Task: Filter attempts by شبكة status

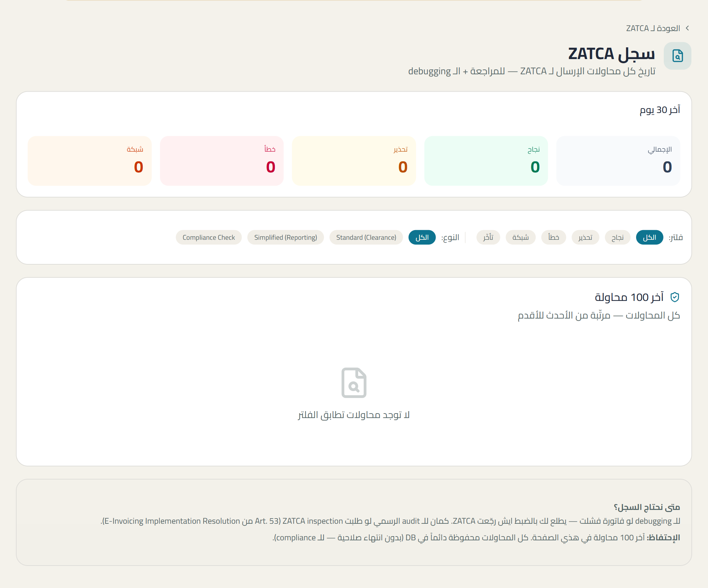Action: click(x=521, y=237)
